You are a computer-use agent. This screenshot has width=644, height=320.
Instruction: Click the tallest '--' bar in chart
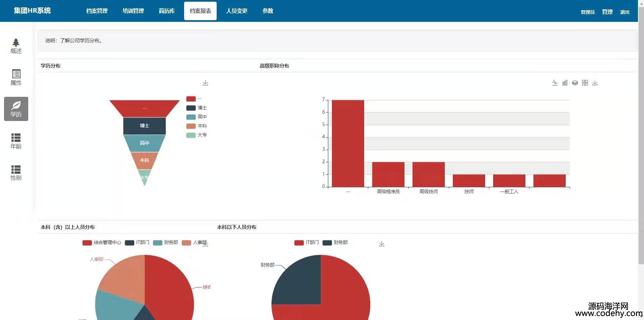pyautogui.click(x=348, y=143)
